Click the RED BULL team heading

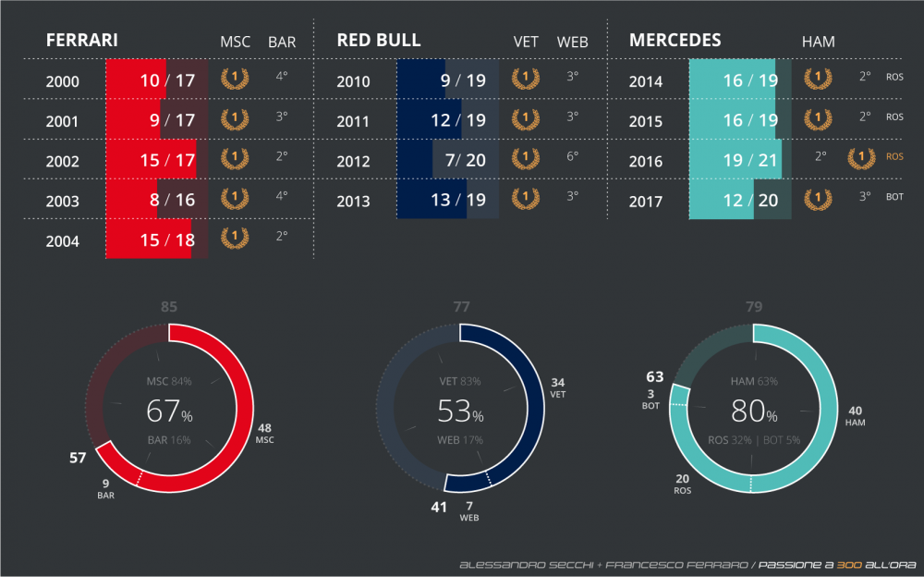tap(378, 41)
